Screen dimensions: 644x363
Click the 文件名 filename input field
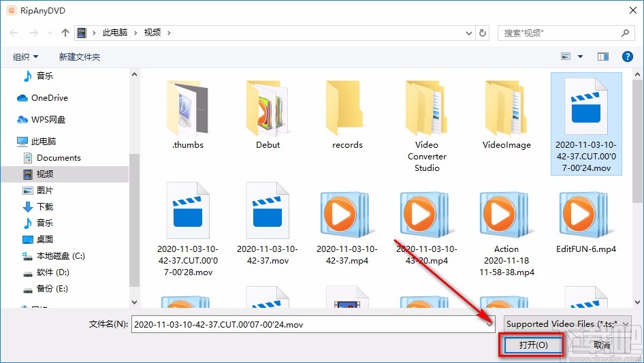[308, 324]
